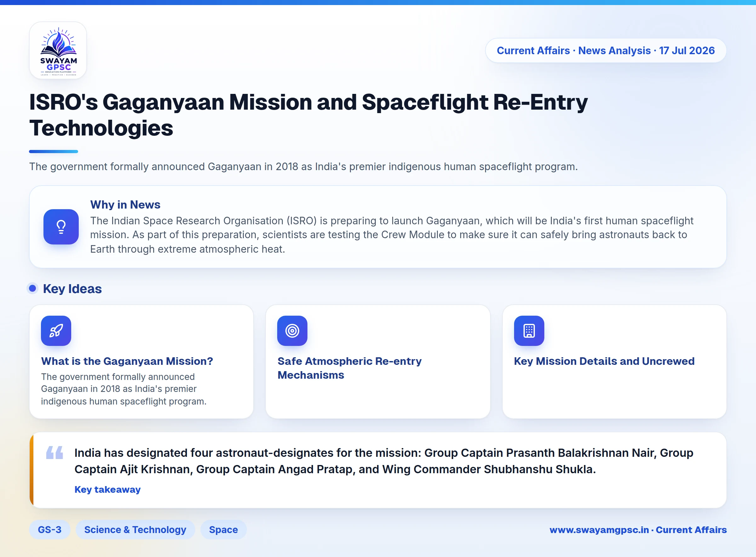Click the main headline ISRO's Gaganyaan Mission
Viewport: 756px width, 557px height.
[308, 115]
